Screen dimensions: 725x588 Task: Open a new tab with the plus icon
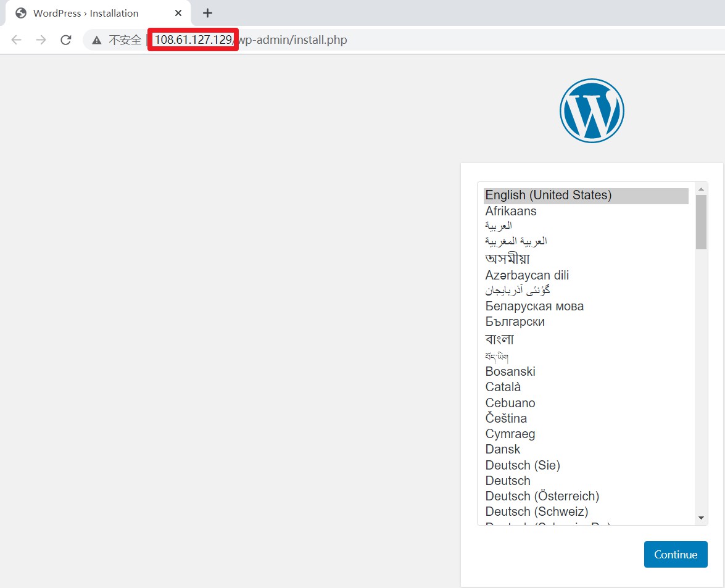[x=207, y=13]
